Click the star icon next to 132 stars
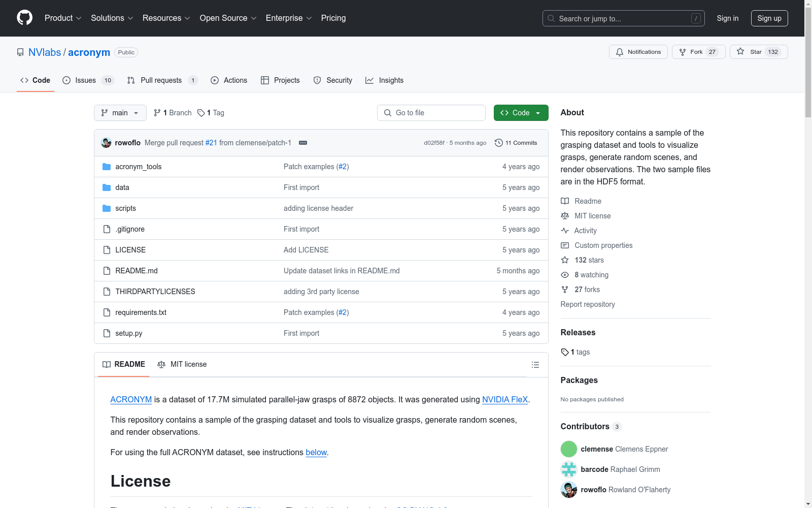This screenshot has width=812, height=508. 565,260
